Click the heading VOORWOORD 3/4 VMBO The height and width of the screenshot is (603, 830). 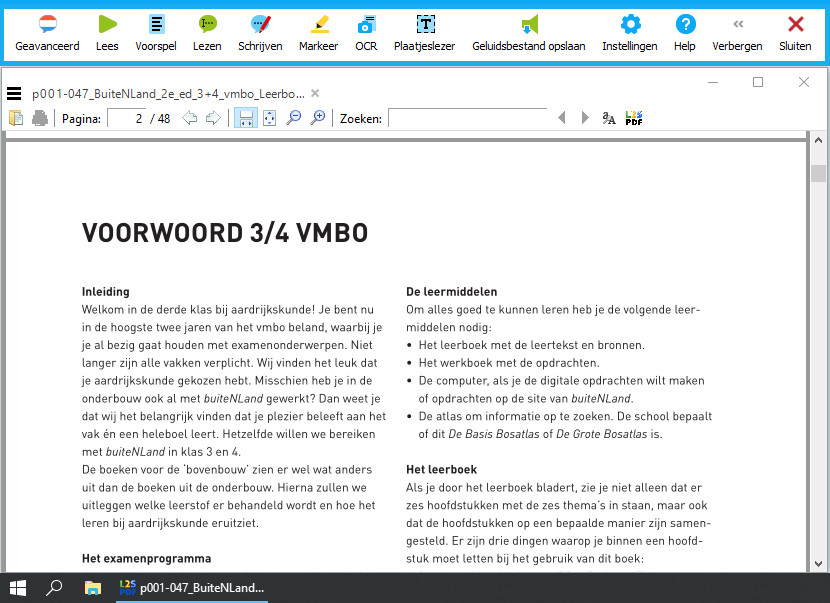coord(225,233)
